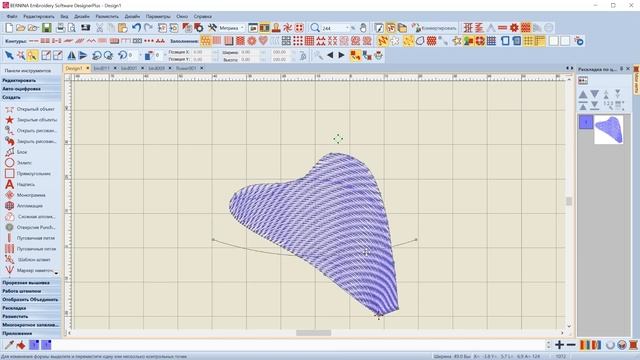Toggle the pin on the Color Film panel

click(621, 69)
